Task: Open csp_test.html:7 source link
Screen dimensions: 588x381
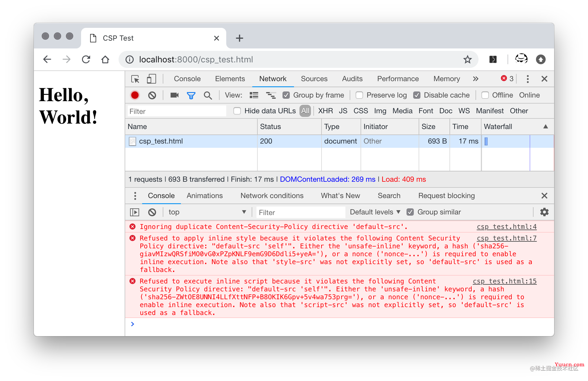Action: pyautogui.click(x=507, y=238)
